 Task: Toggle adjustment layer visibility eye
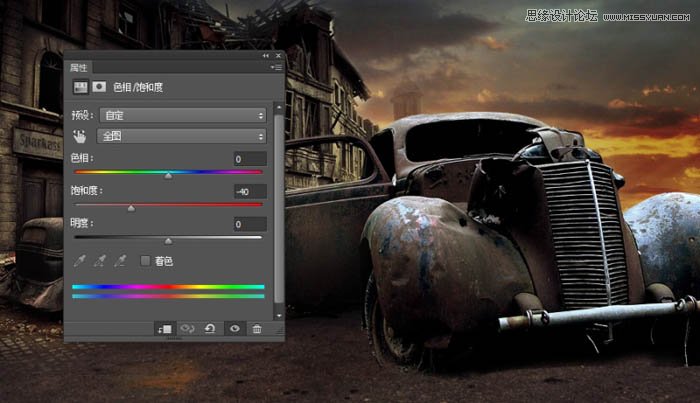(x=235, y=328)
